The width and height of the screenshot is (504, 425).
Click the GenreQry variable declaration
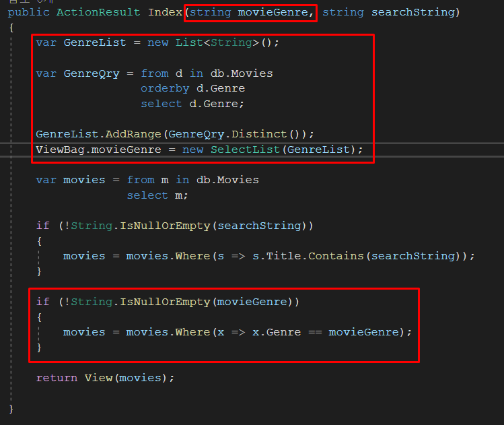(x=92, y=73)
